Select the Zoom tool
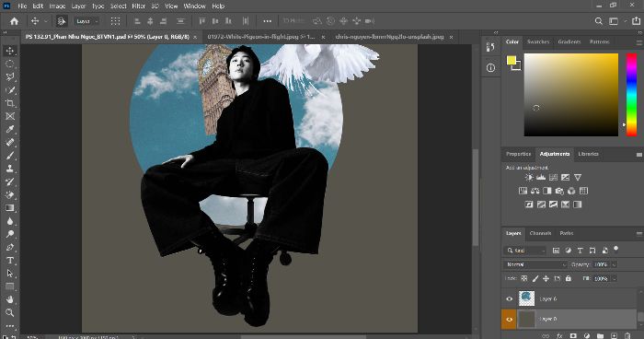Screen dimensions: 644x339 (x=10, y=312)
